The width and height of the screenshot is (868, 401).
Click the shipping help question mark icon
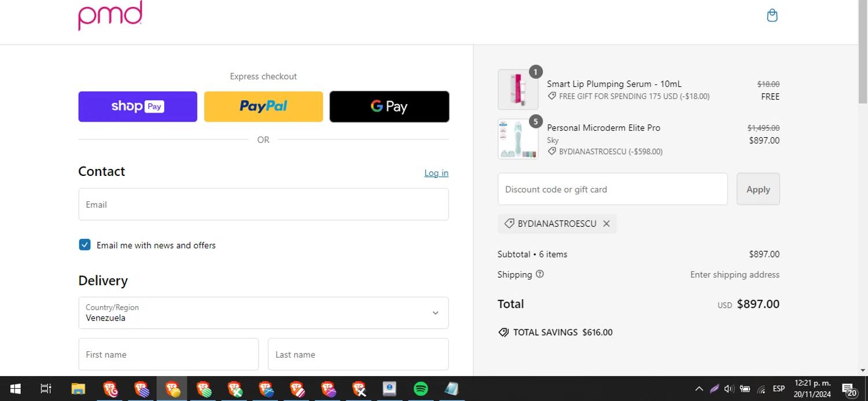coord(540,274)
